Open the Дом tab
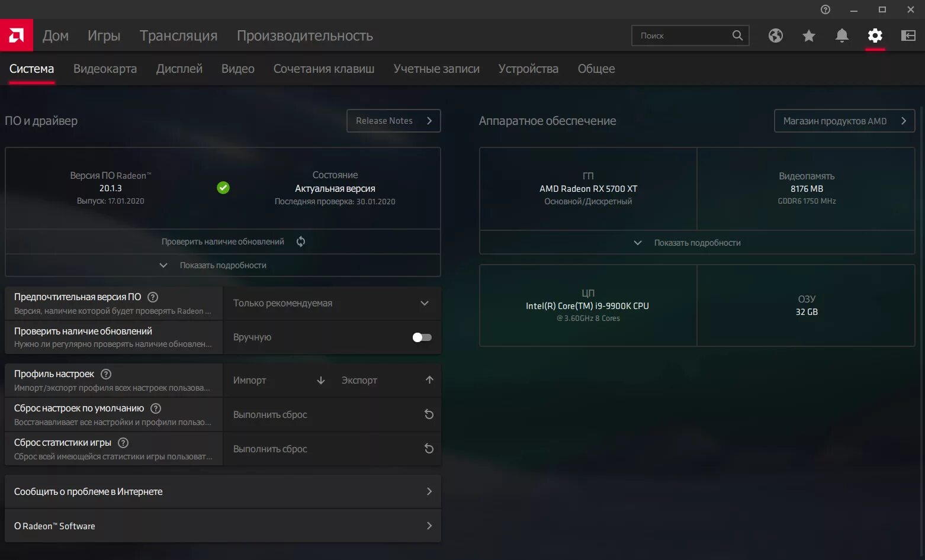Viewport: 925px width, 560px height. tap(56, 36)
